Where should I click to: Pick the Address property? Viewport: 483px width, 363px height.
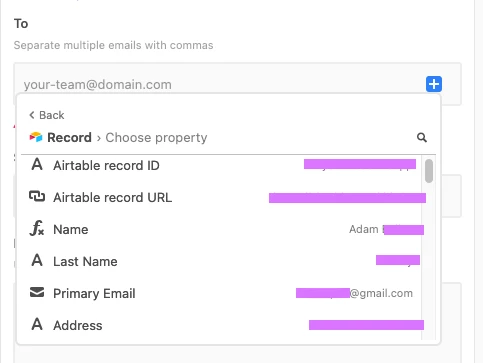tap(222, 325)
